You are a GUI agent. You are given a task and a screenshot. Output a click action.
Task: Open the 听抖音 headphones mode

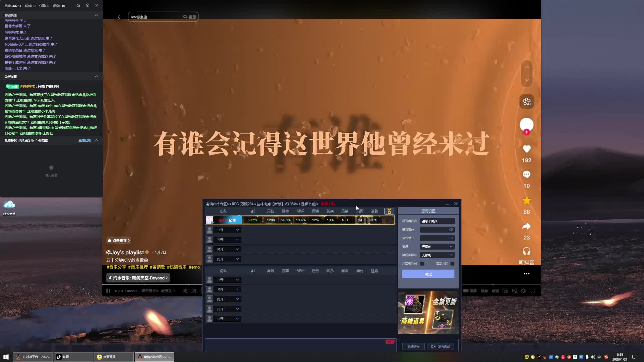[526, 251]
